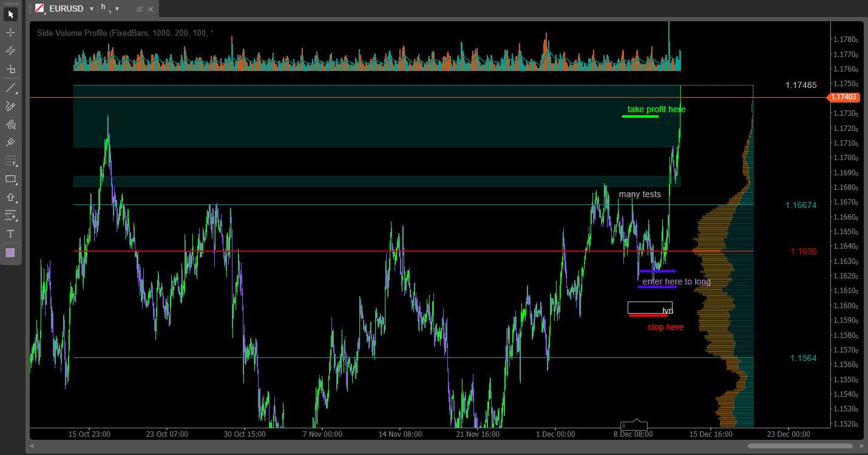Pick the freehand pencil drawing tool
The width and height of the screenshot is (868, 455).
click(x=10, y=106)
